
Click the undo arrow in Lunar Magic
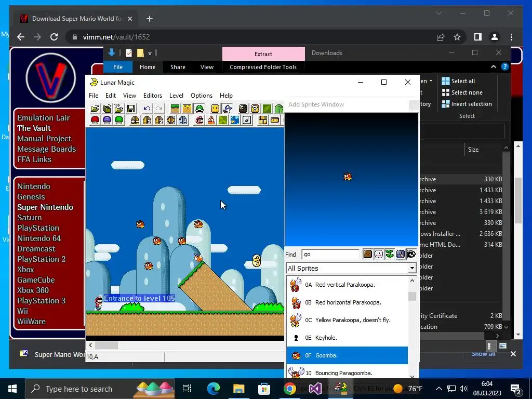coord(147,109)
